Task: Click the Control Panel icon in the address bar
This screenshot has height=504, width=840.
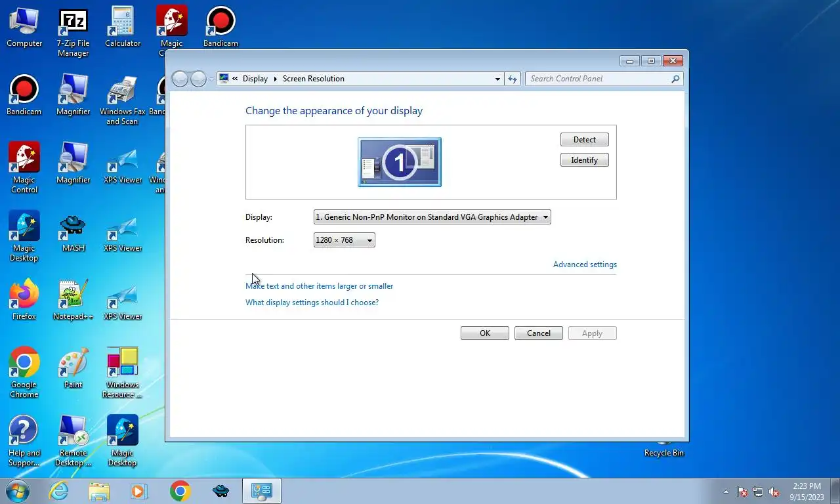Action: tap(224, 78)
